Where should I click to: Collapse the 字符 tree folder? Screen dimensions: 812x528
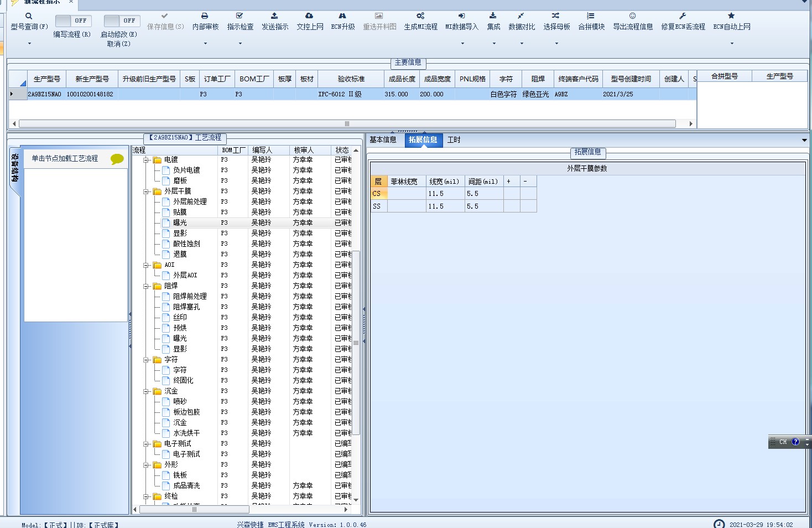click(x=147, y=360)
